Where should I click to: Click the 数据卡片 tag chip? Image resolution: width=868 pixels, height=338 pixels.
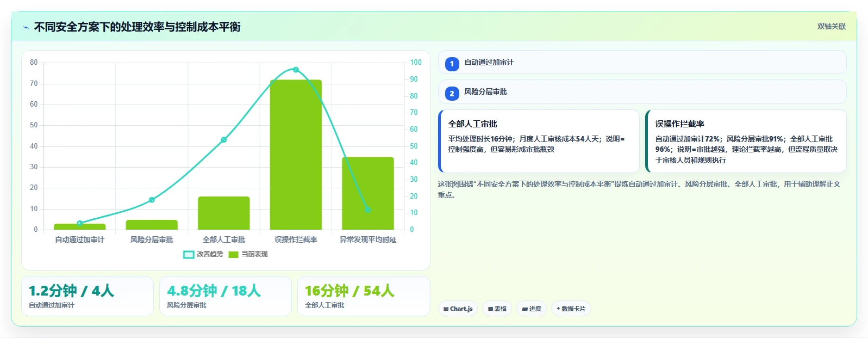point(571,309)
